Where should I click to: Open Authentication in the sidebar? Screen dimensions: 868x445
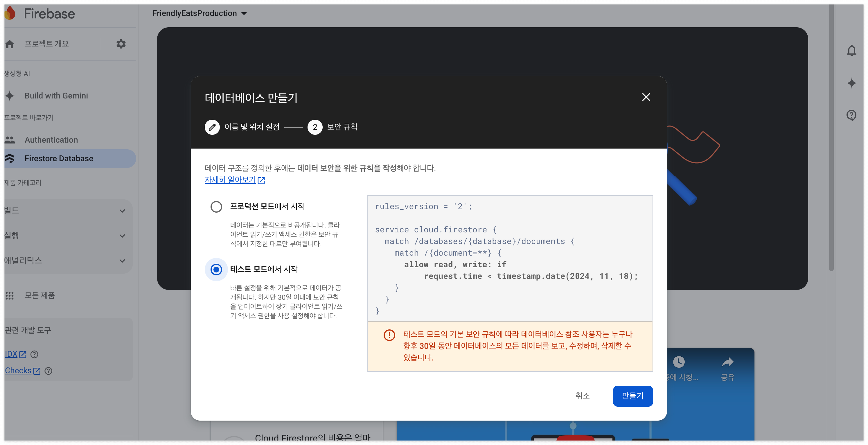[x=51, y=140]
